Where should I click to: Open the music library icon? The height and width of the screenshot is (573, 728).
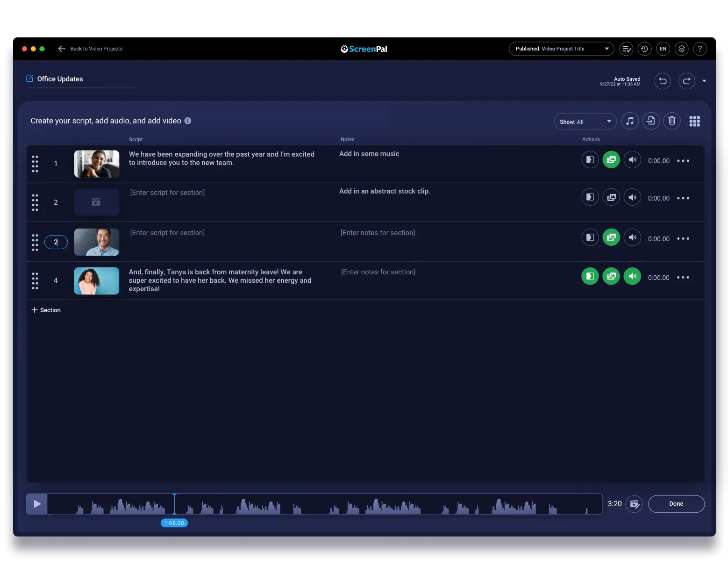click(630, 121)
